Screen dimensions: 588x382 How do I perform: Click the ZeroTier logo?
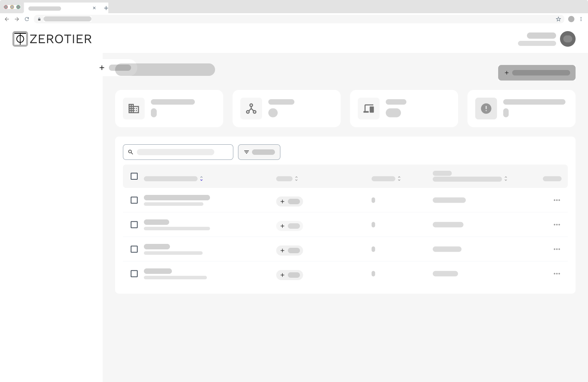click(52, 39)
